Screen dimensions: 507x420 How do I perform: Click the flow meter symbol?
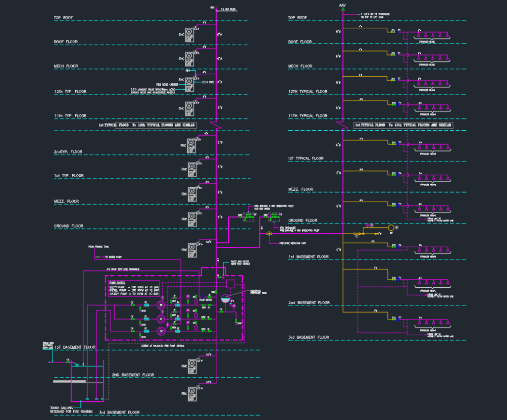pyautogui.click(x=202, y=297)
